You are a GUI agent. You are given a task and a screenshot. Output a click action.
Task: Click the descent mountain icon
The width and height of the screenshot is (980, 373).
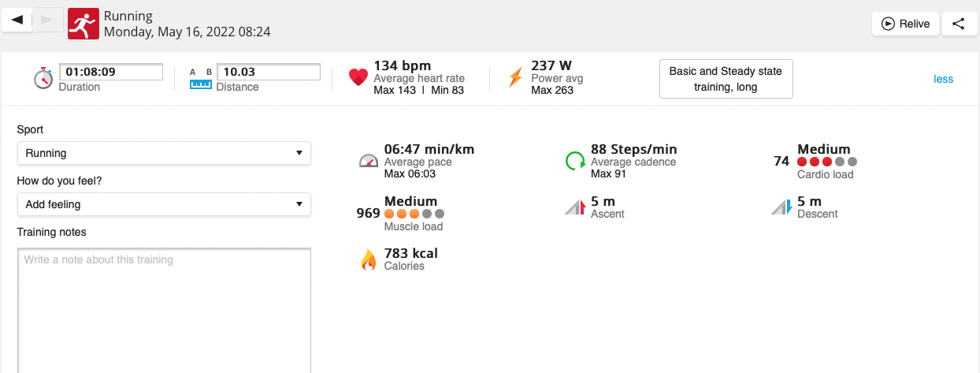pos(781,207)
